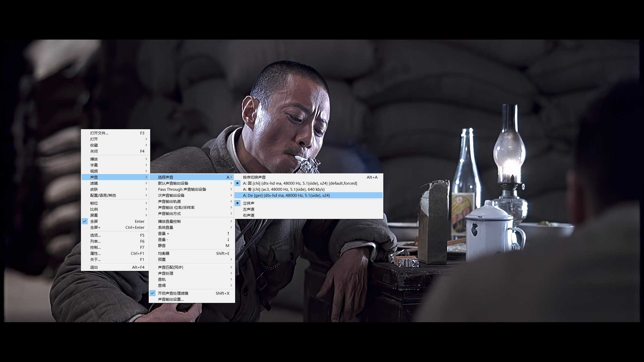Select the 左声道 left channel option

click(309, 209)
